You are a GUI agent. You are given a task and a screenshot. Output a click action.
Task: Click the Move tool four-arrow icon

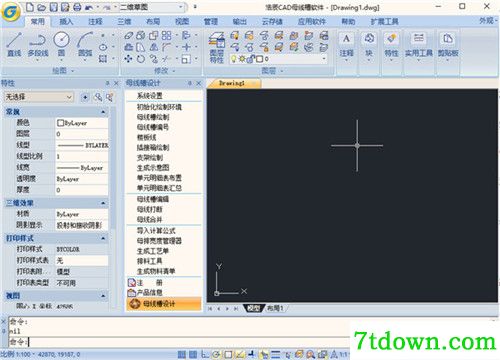[128, 59]
